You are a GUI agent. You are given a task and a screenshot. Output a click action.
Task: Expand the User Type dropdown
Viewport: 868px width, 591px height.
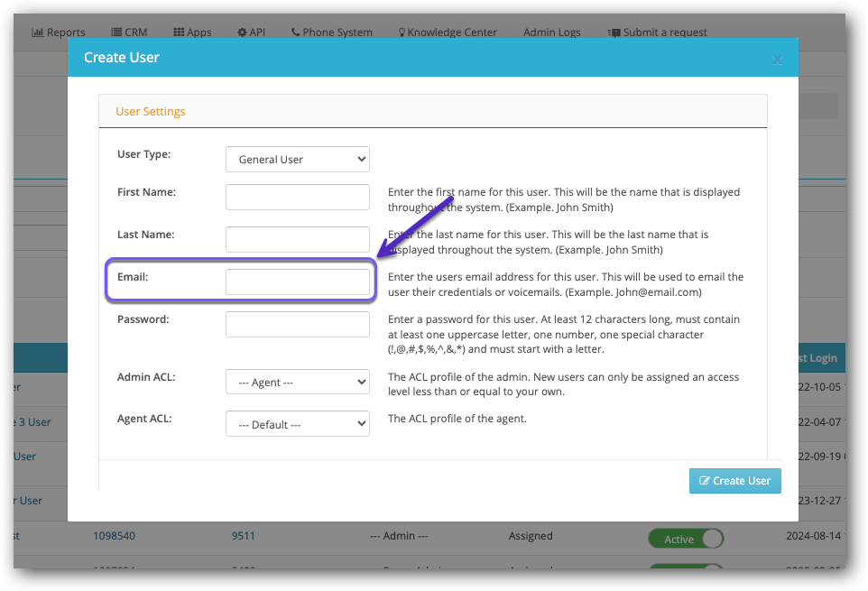(x=297, y=160)
